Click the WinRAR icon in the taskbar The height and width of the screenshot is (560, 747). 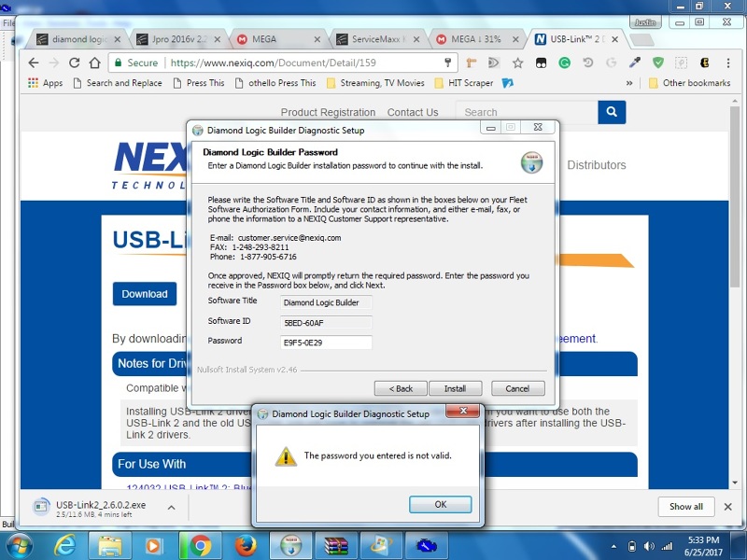pyautogui.click(x=335, y=545)
